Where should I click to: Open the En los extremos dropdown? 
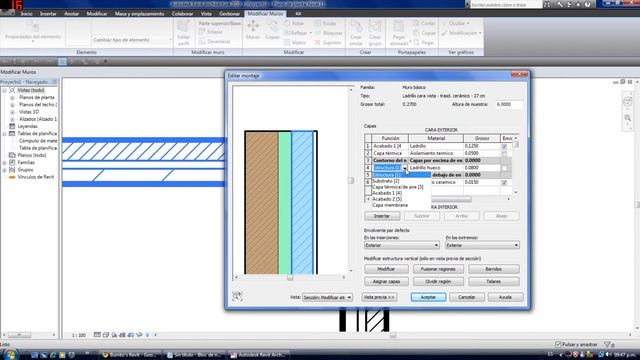pos(482,245)
